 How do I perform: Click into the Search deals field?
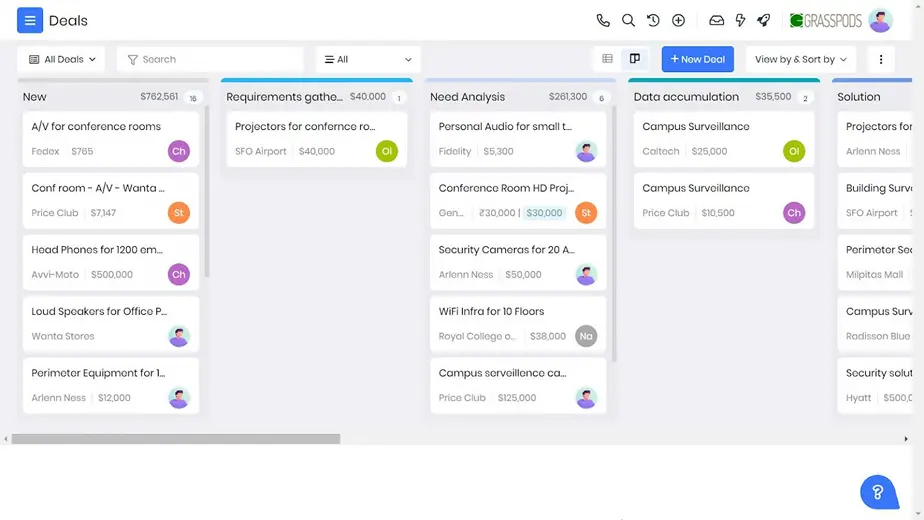[210, 59]
